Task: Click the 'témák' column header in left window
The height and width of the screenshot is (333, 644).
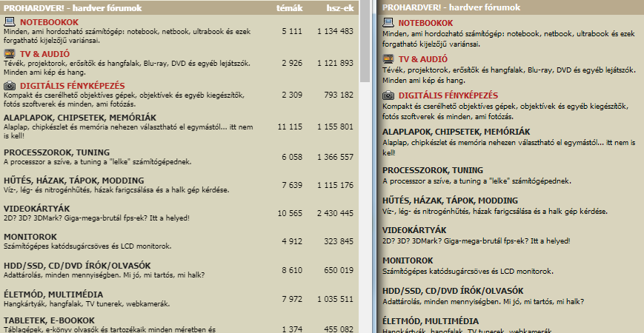Action: click(289, 8)
